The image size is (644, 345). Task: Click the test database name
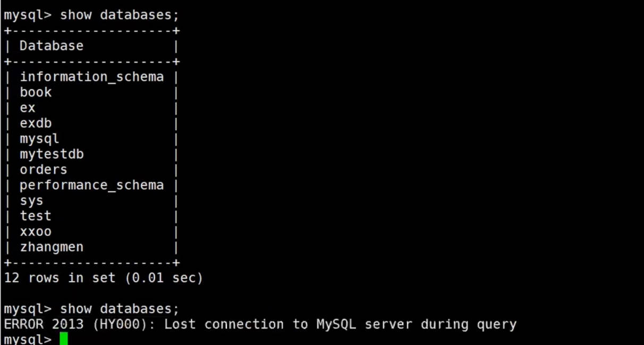click(36, 216)
